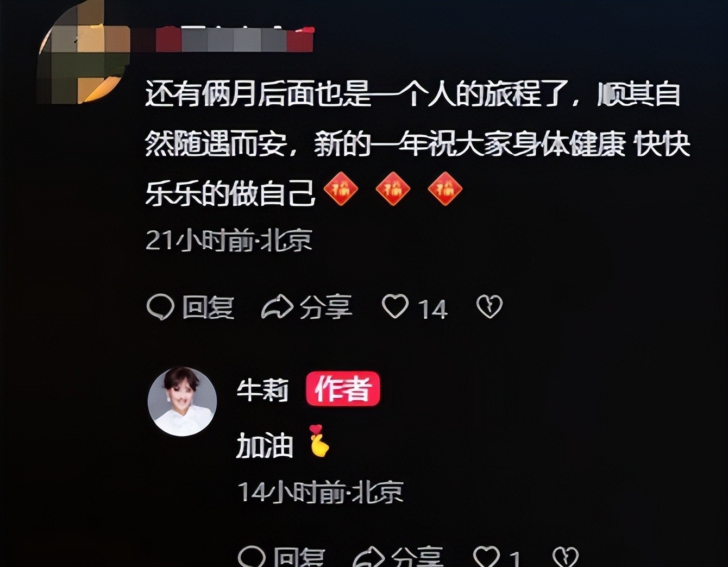Viewport: 728px width, 567px height.
Task: Like 牛莉's reply with the heart icon
Action: coord(486,556)
